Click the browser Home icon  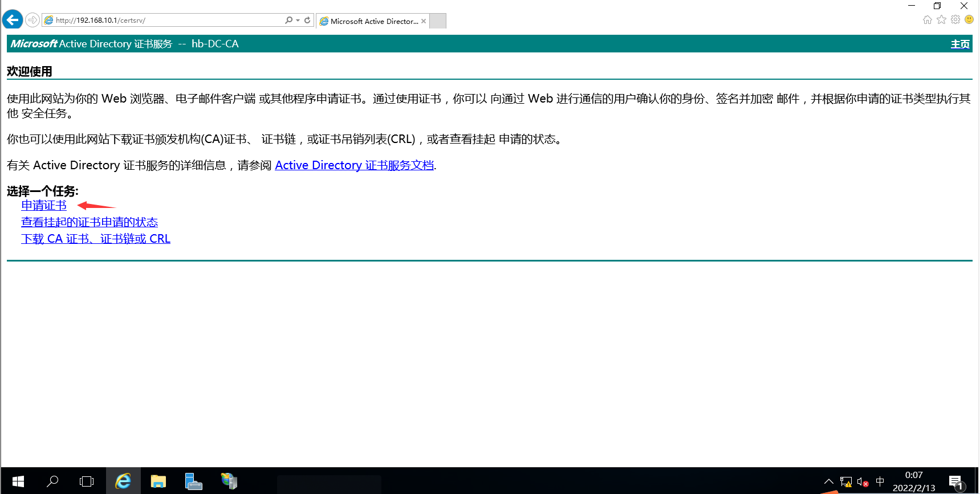point(928,20)
